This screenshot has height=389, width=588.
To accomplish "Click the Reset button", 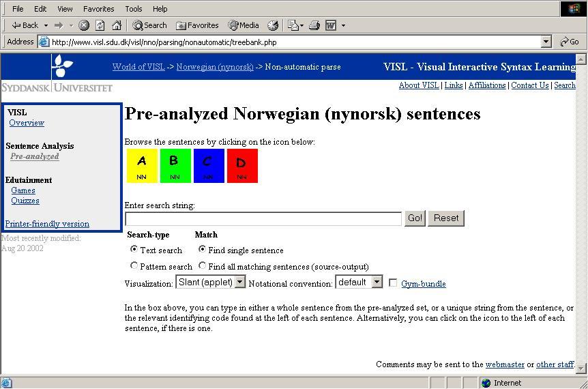I will pyautogui.click(x=446, y=218).
